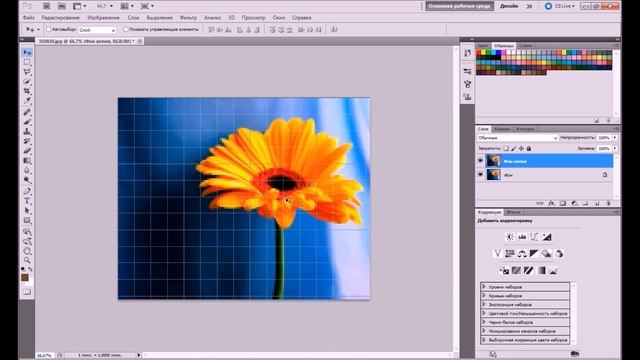Toggle the Автовыбор checkbox
This screenshot has height=360, width=640.
49,29
